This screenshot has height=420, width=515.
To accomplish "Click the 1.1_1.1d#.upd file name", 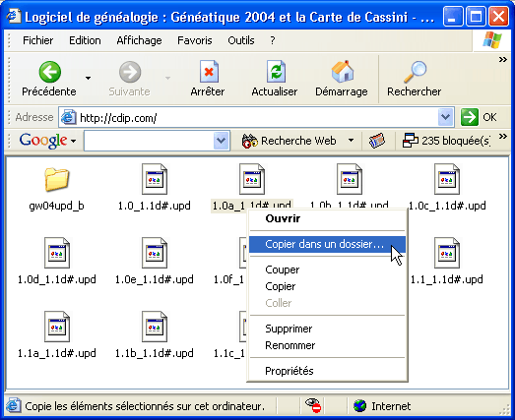I will (x=447, y=279).
